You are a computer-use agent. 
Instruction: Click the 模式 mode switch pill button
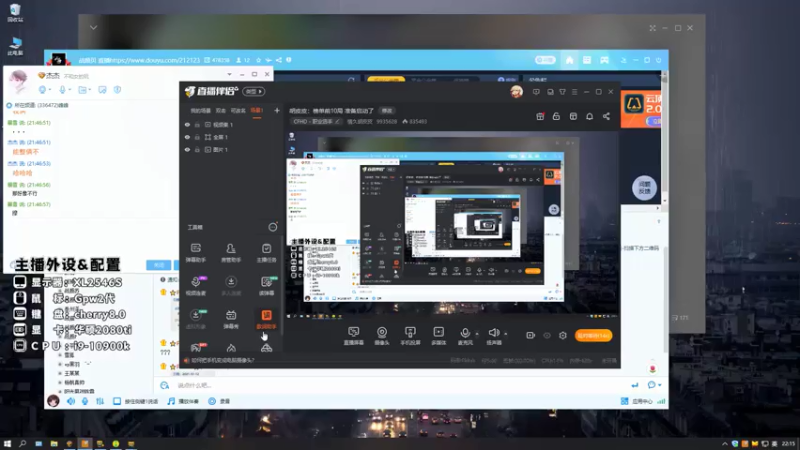click(254, 92)
